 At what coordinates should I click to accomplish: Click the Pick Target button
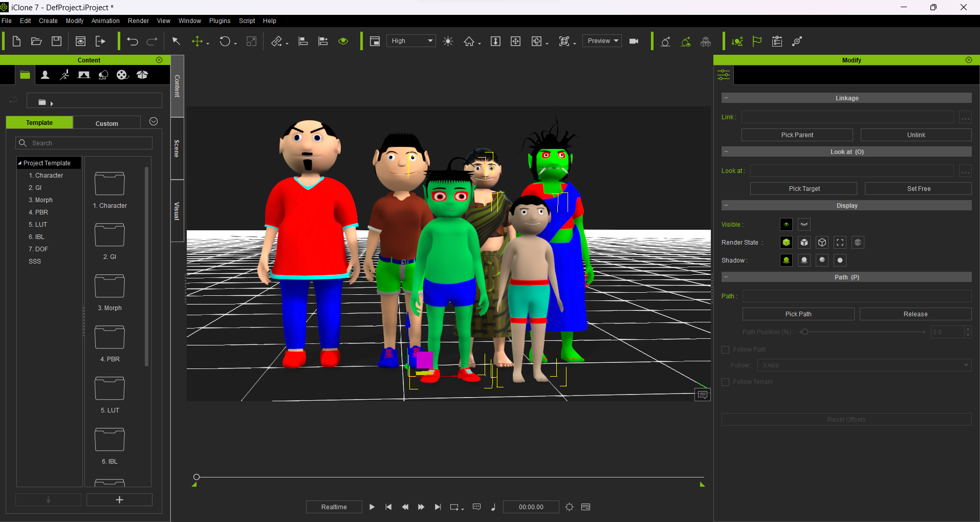[x=804, y=189]
